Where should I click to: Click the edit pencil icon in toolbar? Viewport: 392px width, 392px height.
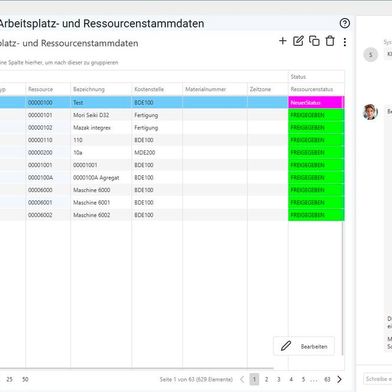(298, 41)
